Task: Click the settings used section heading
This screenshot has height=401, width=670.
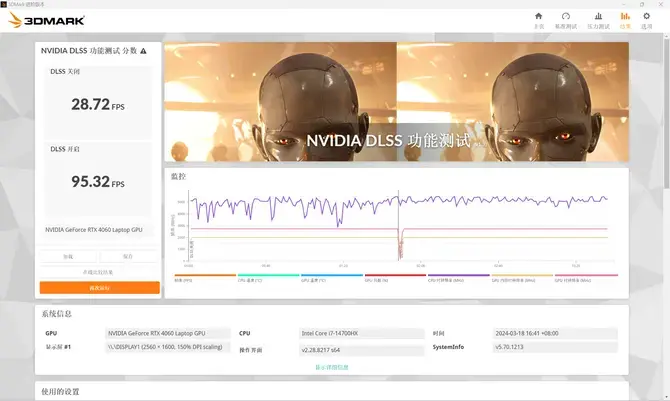Action: tap(60, 392)
